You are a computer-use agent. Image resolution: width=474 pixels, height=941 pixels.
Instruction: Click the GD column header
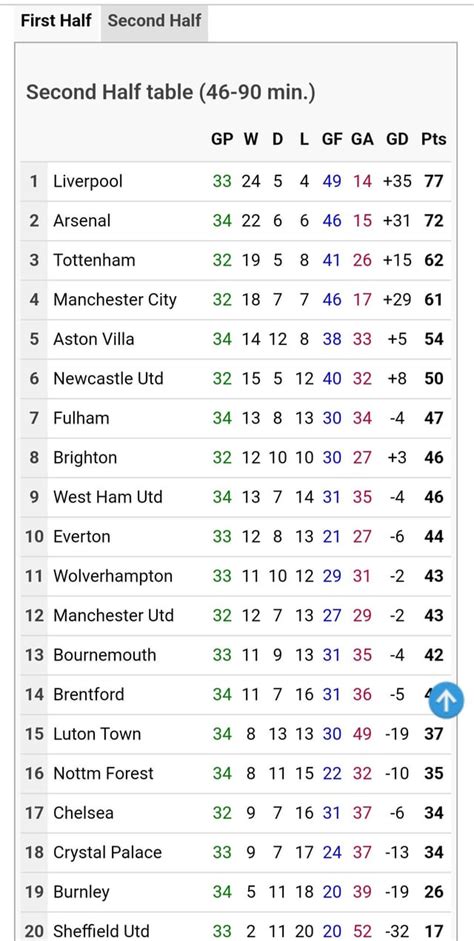point(397,139)
